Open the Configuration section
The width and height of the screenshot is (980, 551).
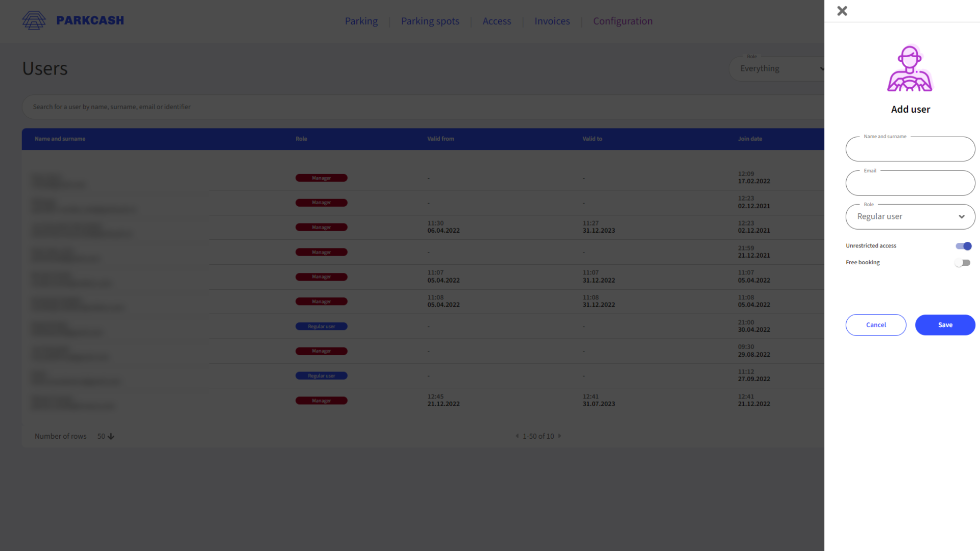tap(623, 21)
